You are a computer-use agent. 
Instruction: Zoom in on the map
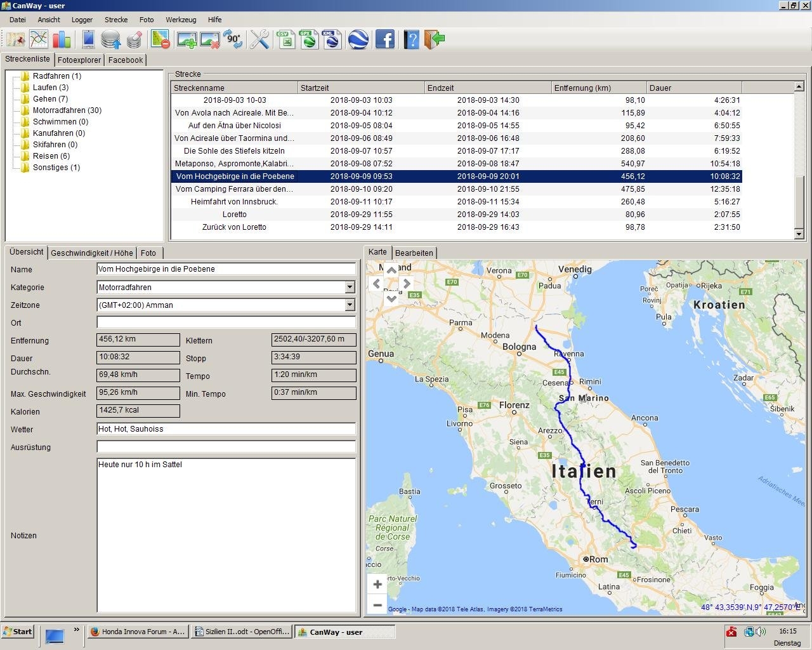(377, 584)
